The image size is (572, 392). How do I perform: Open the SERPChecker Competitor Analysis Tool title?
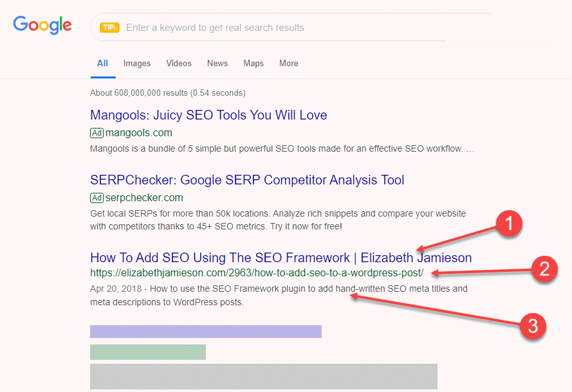pyautogui.click(x=247, y=180)
